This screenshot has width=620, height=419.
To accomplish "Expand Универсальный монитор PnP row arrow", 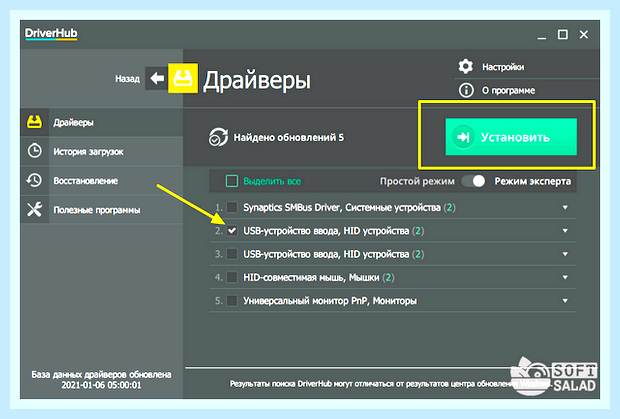I will pos(565,300).
